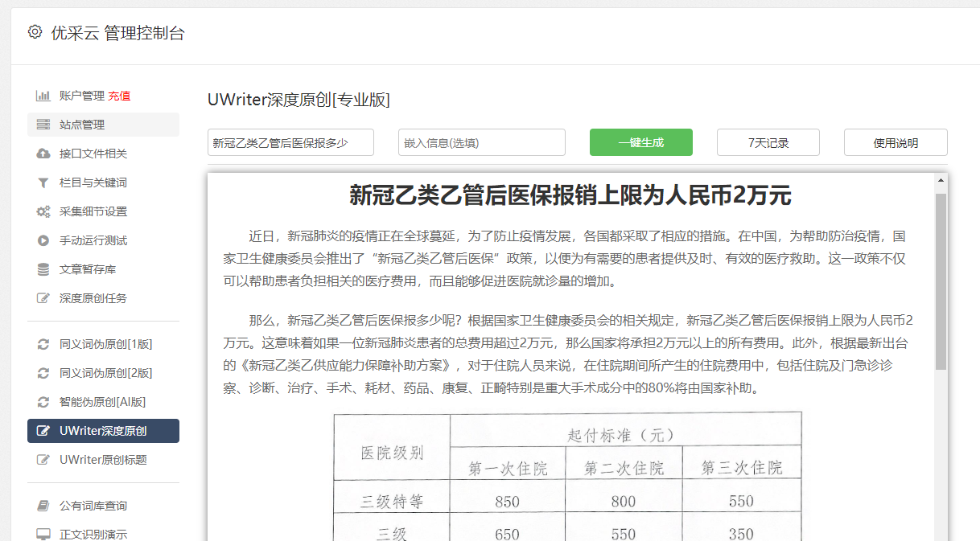Open 账户管理 in the sidebar

pyautogui.click(x=82, y=96)
